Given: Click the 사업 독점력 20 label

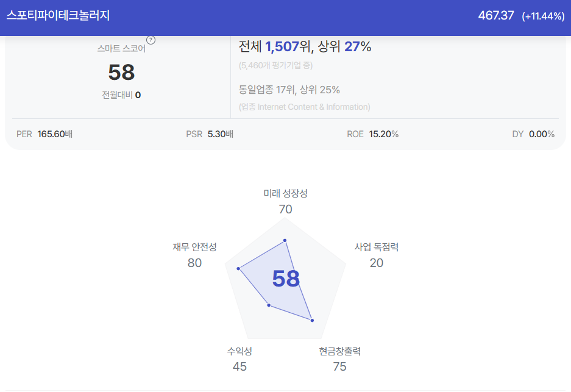Looking at the screenshot, I should (377, 255).
